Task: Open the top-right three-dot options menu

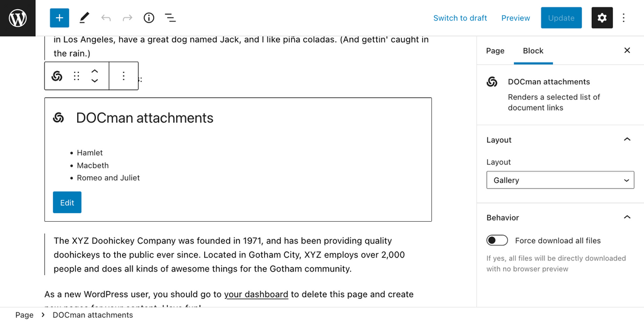Action: pyautogui.click(x=623, y=18)
